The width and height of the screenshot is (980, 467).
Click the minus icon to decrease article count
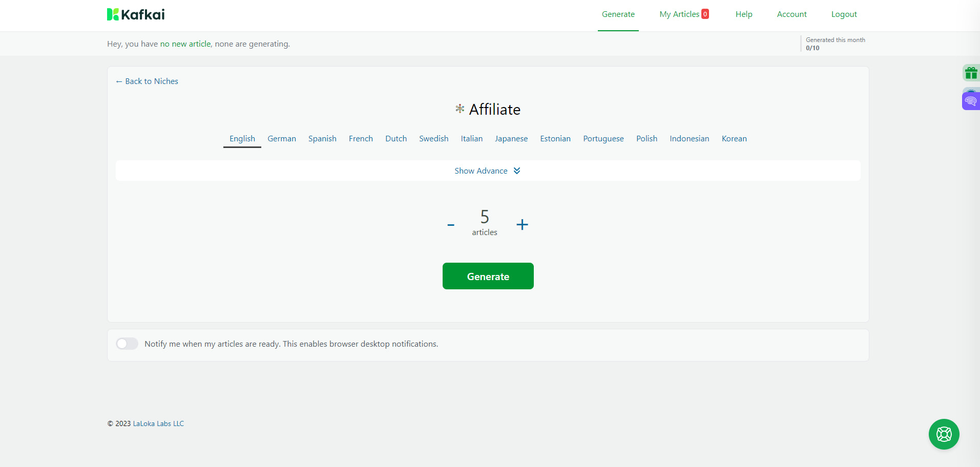451,224
